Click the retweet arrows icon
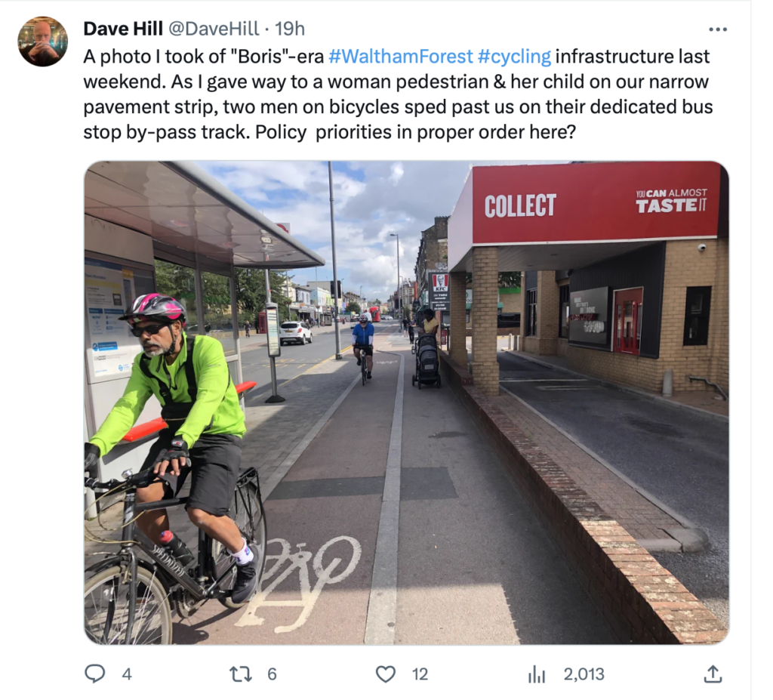Image resolution: width=773 pixels, height=700 pixels. pyautogui.click(x=241, y=674)
